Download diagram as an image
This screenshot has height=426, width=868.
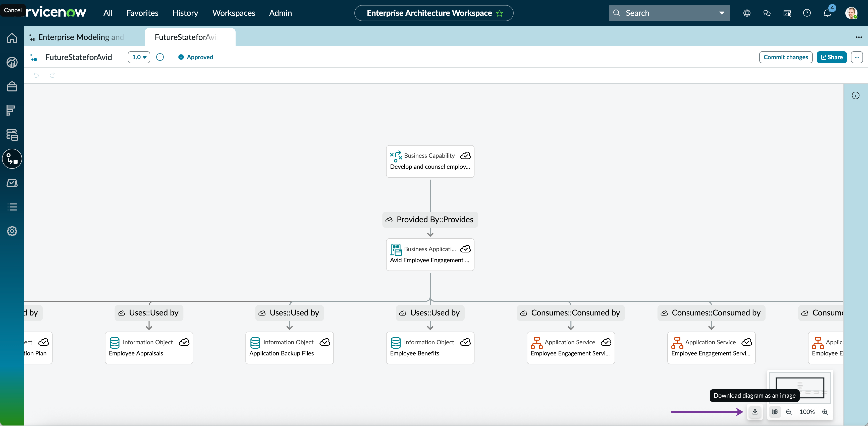coord(755,412)
